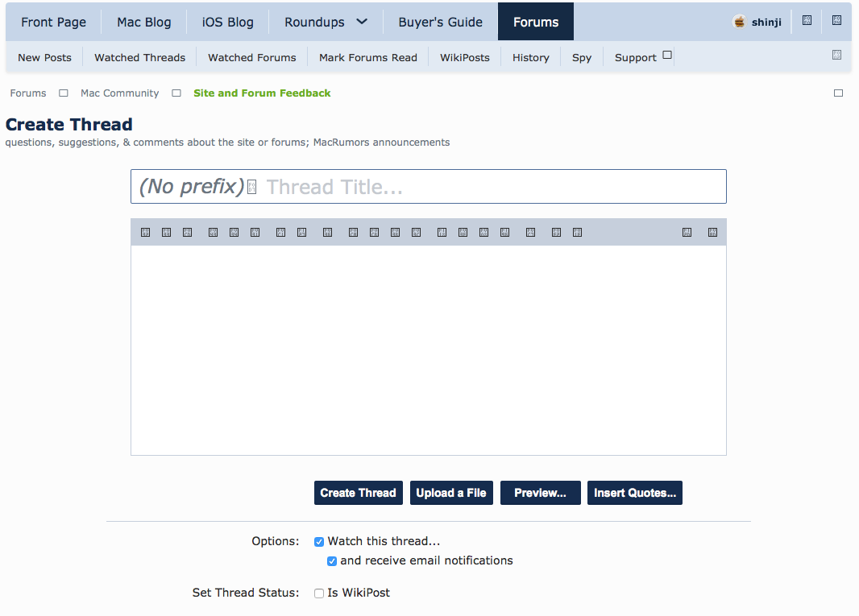This screenshot has width=859, height=616.
Task: Open Font Family, last glyph of second group
Action: click(255, 232)
